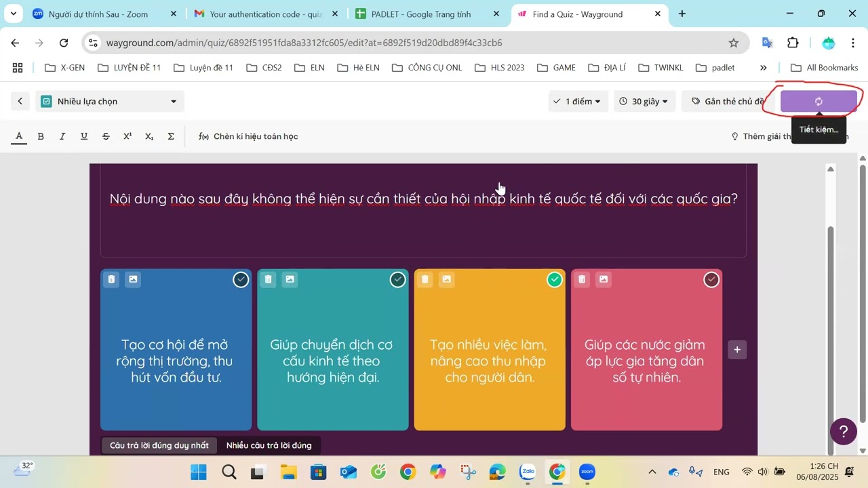Open the Chrome three-dot menu
This screenshot has width=868, height=488.
pyautogui.click(x=852, y=43)
